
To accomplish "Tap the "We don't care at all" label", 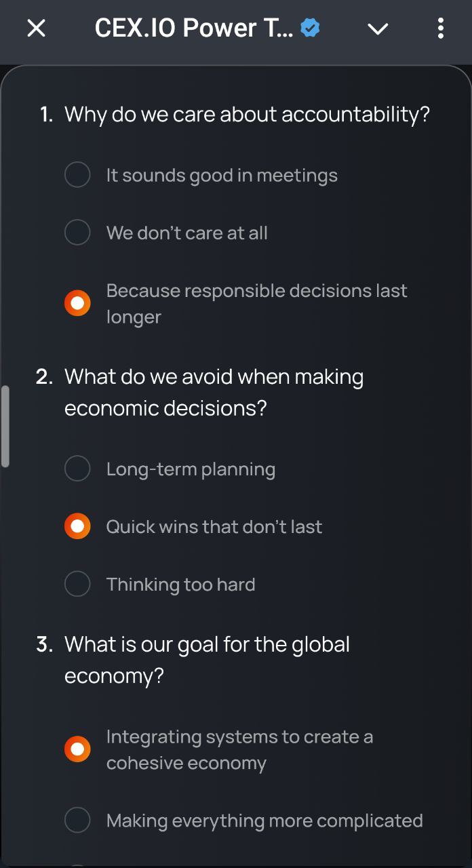I will coord(186,233).
